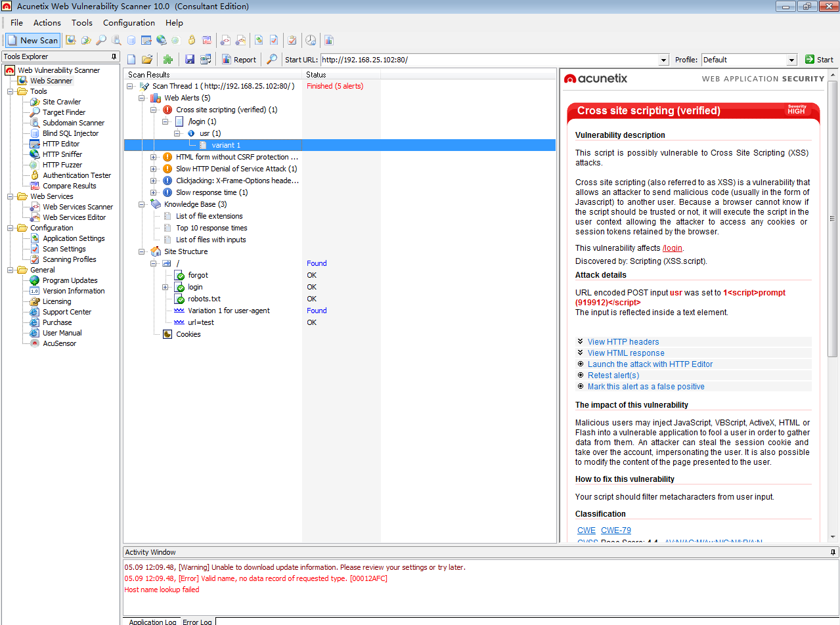This screenshot has height=625, width=840.
Task: Open Web Services Scanner in Tools Explorer
Action: (x=78, y=207)
